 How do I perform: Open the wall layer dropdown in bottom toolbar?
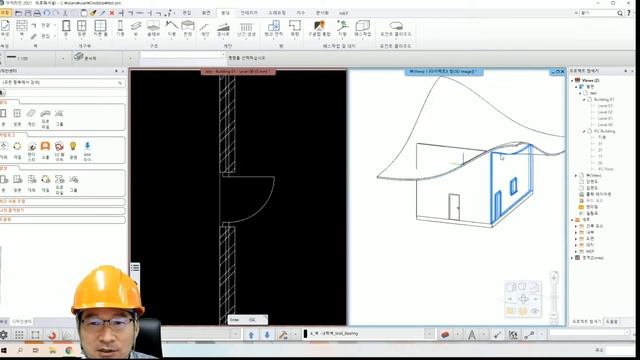429,334
